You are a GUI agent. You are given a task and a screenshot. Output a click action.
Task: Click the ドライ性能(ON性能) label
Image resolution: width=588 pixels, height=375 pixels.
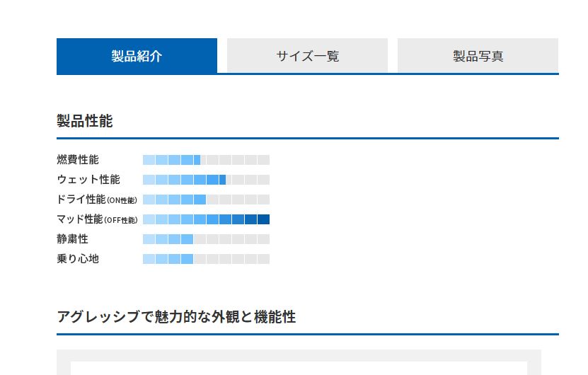(x=97, y=200)
